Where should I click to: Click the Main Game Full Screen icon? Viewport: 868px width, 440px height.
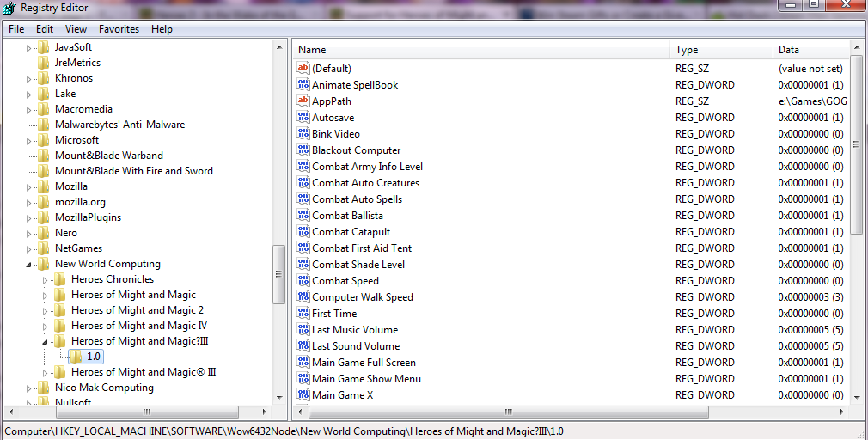tap(303, 362)
